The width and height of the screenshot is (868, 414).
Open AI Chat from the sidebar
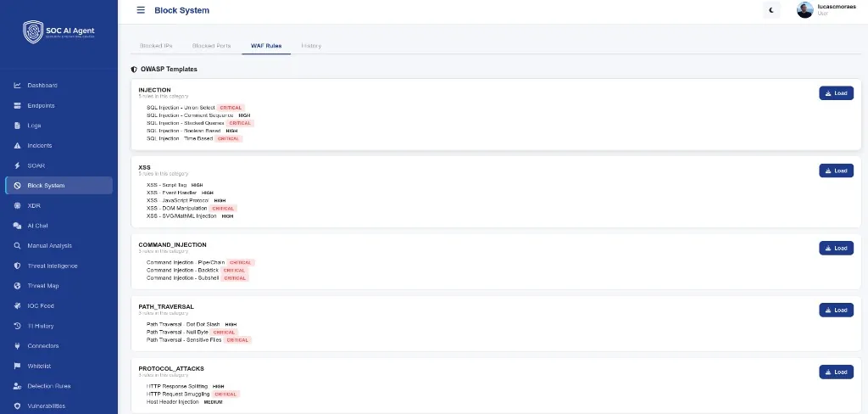point(37,226)
